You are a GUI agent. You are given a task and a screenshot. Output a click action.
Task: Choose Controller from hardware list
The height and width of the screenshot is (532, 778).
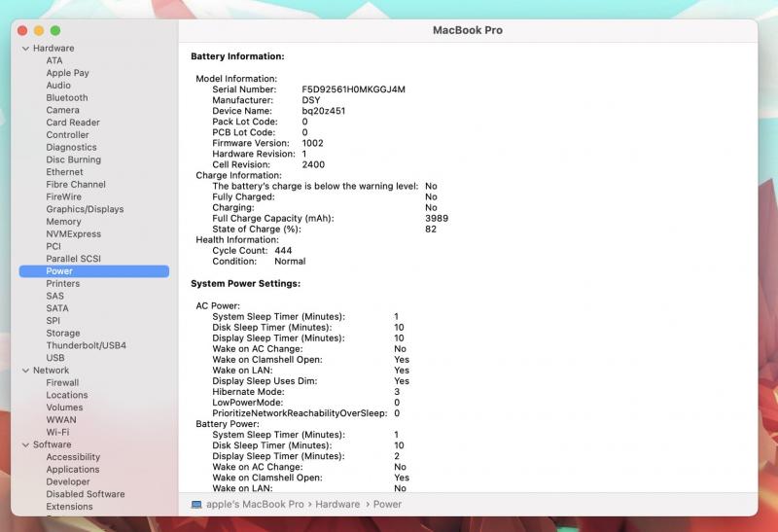point(67,135)
